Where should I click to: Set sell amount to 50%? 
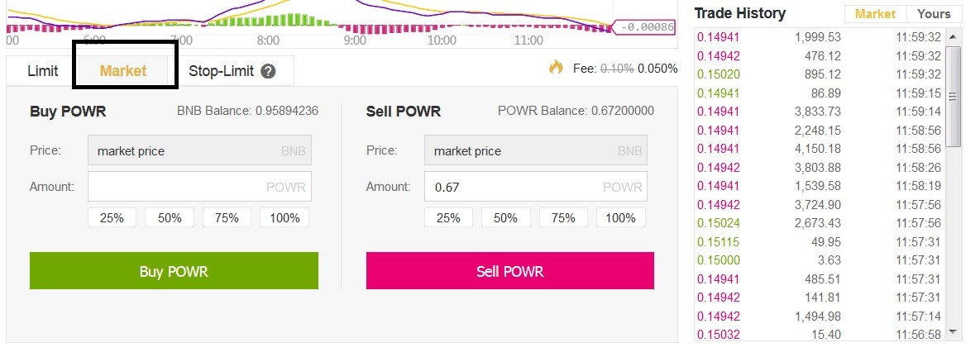[505, 218]
